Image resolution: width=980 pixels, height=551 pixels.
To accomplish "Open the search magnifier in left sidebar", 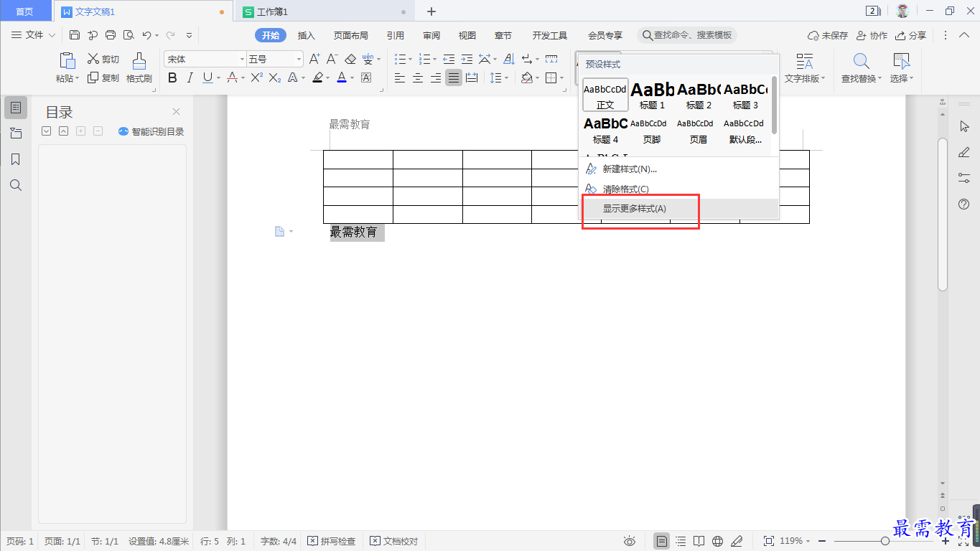I will [x=16, y=185].
